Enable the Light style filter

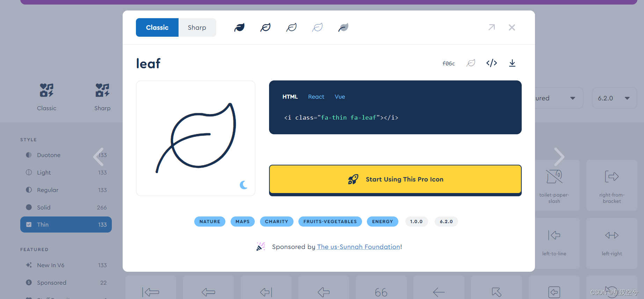pos(66,172)
